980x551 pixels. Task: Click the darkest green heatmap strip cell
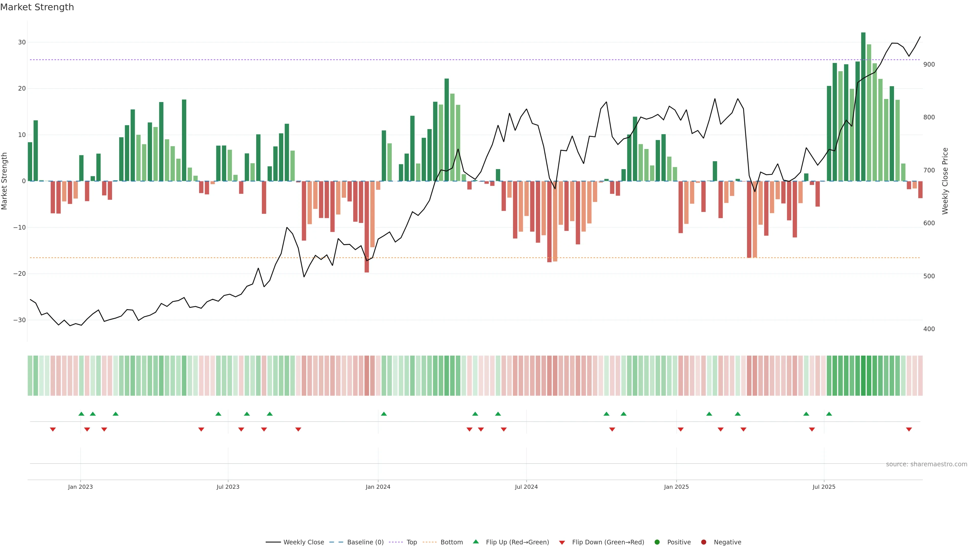click(863, 376)
